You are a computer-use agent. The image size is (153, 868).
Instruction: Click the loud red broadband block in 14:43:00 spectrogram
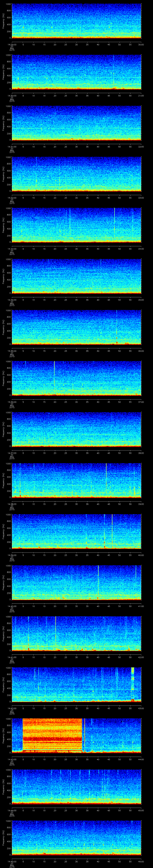(52, 736)
